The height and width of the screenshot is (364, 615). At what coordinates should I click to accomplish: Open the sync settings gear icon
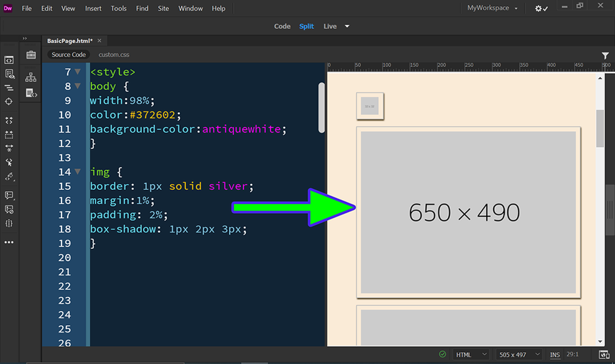[541, 8]
